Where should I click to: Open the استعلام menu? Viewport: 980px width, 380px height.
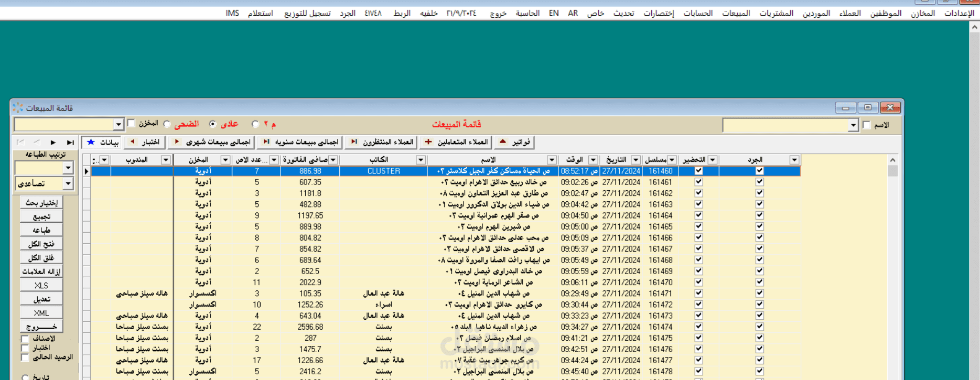[x=261, y=13]
